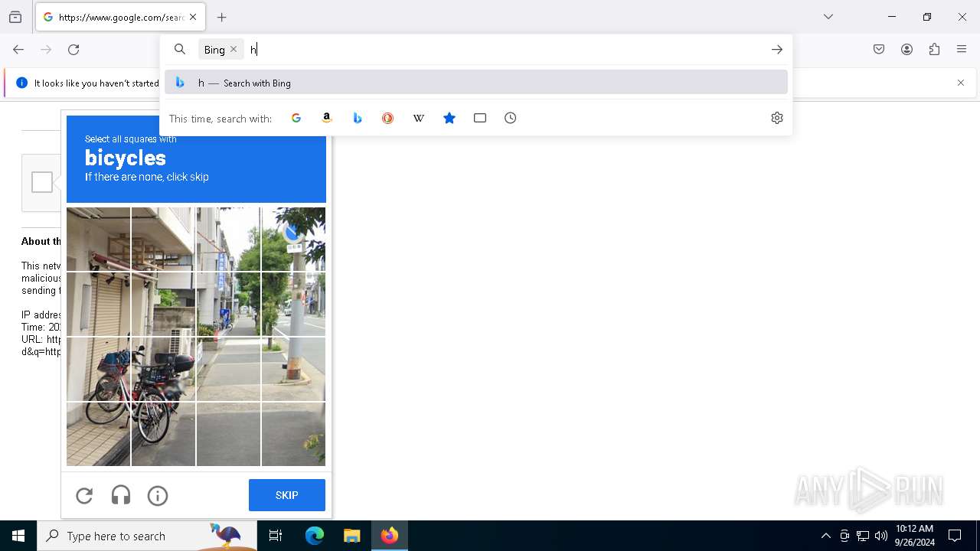Open the Firefox account icon

coord(906,50)
